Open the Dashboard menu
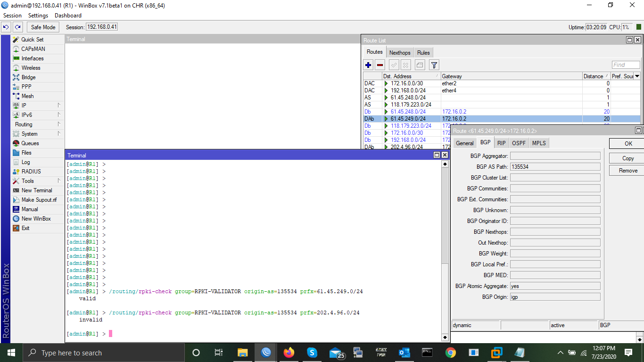The height and width of the screenshot is (362, 644). tap(68, 16)
